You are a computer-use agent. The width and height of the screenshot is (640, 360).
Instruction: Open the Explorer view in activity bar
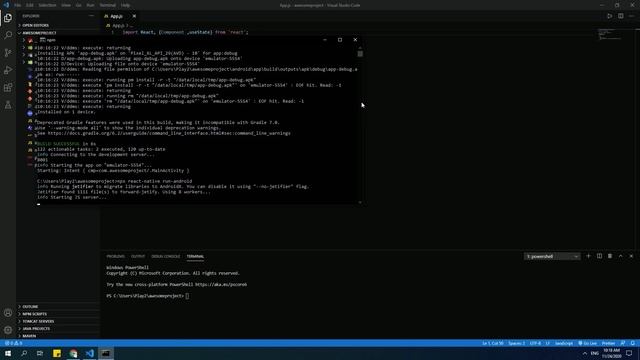8,18
